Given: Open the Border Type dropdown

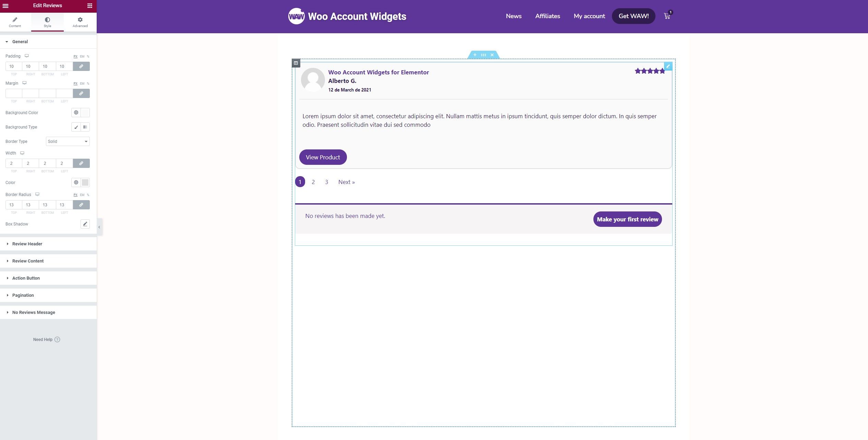Looking at the screenshot, I should 68,142.
